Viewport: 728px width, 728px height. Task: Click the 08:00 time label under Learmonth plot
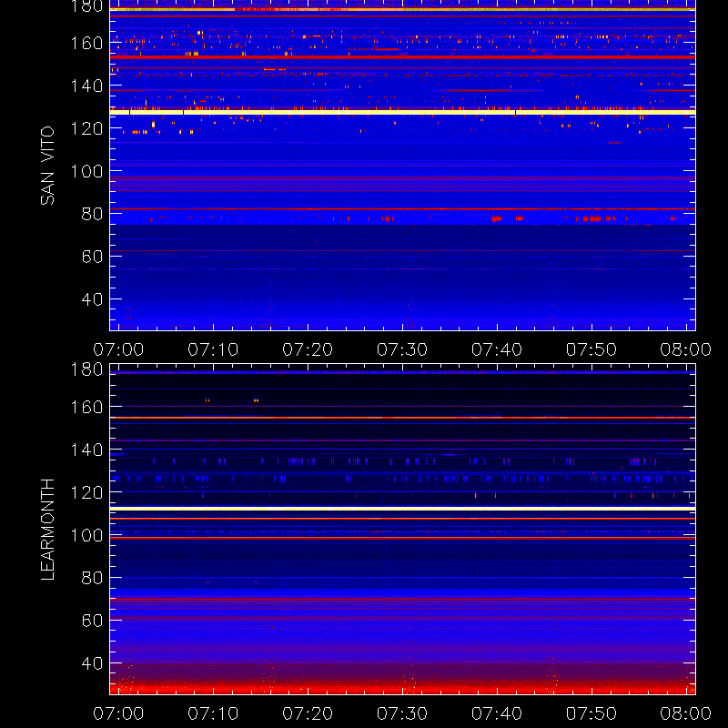coord(686,713)
